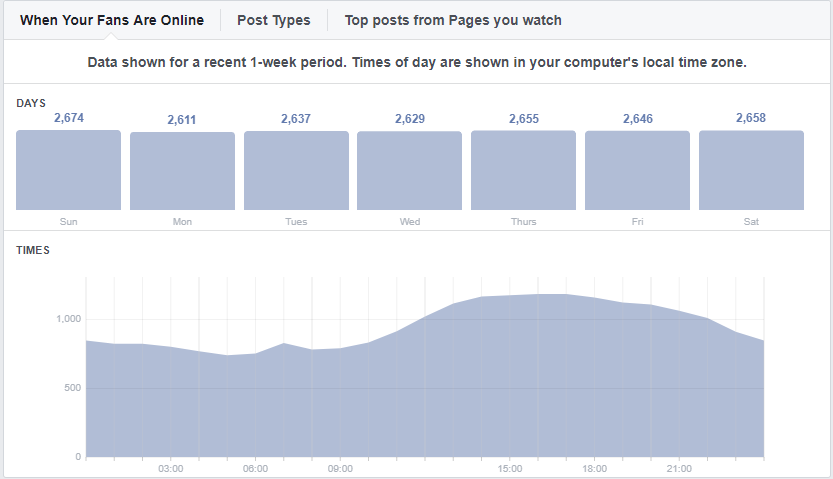The width and height of the screenshot is (833, 479).
Task: Select the Tuesday bar in Days chart
Action: coord(296,170)
